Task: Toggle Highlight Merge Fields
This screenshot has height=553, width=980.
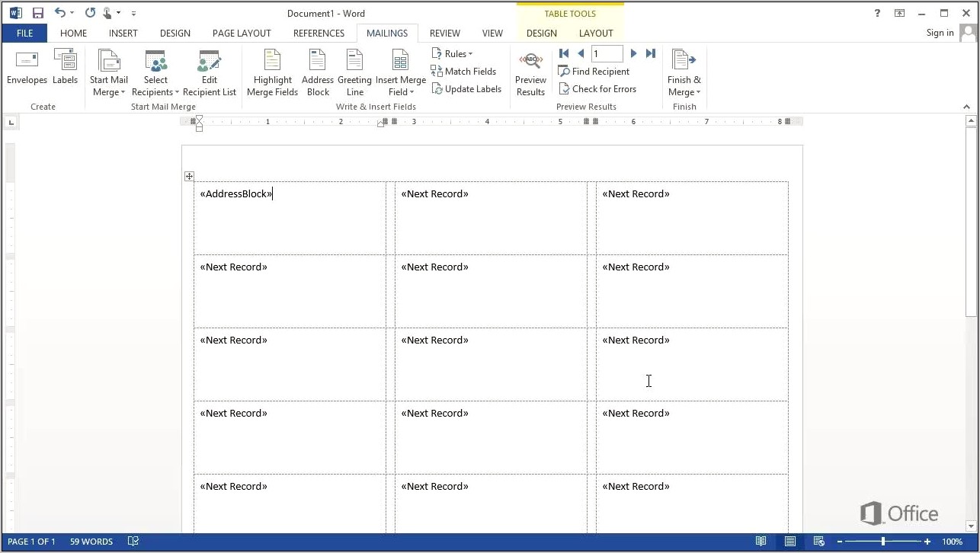Action: [x=273, y=73]
